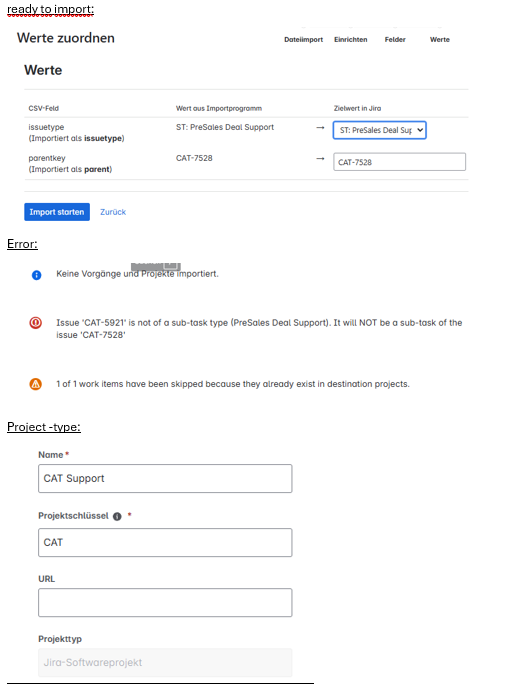Click the 'Project -type:' underlined heading

pyautogui.click(x=44, y=427)
